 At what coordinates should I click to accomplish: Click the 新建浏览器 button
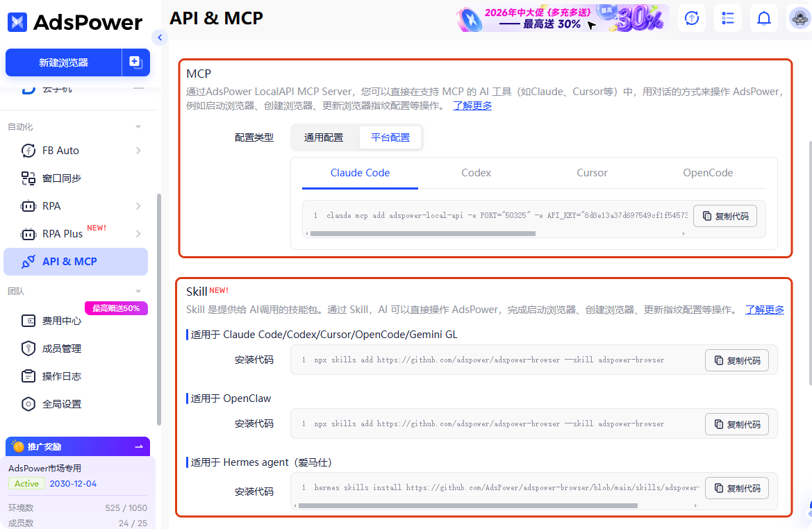click(x=64, y=62)
